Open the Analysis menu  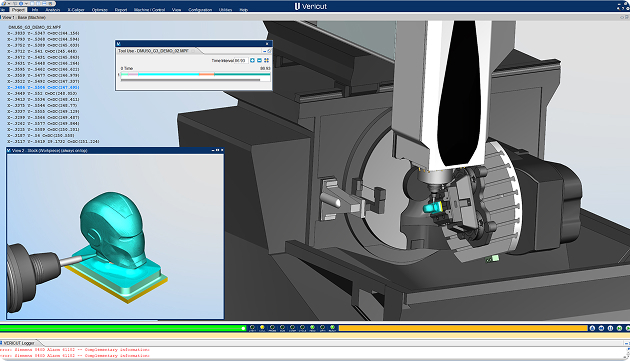coord(53,10)
